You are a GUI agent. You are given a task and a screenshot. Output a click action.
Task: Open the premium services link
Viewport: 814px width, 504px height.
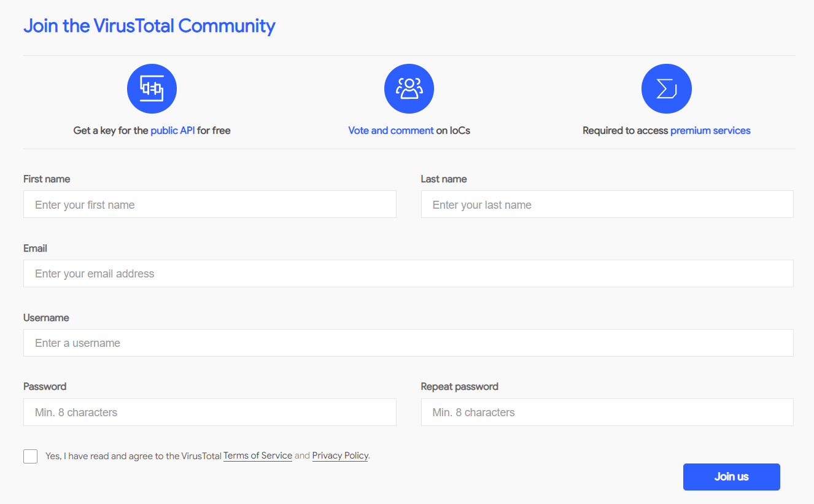click(x=710, y=130)
